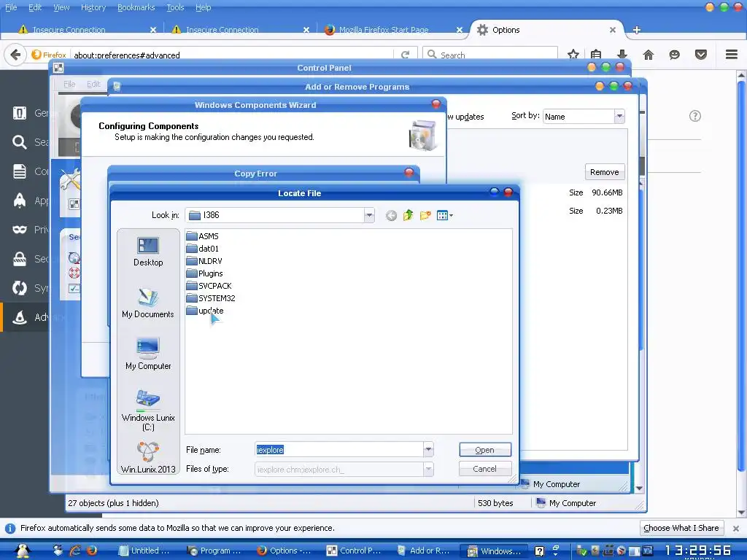Go up one folder level in Locate File

coord(408,215)
